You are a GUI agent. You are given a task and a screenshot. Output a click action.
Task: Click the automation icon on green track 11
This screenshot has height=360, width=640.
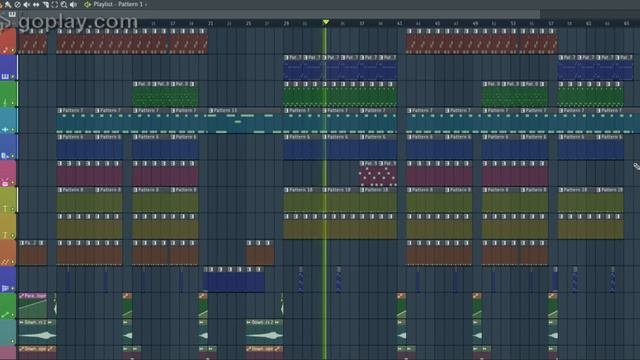tap(5, 315)
